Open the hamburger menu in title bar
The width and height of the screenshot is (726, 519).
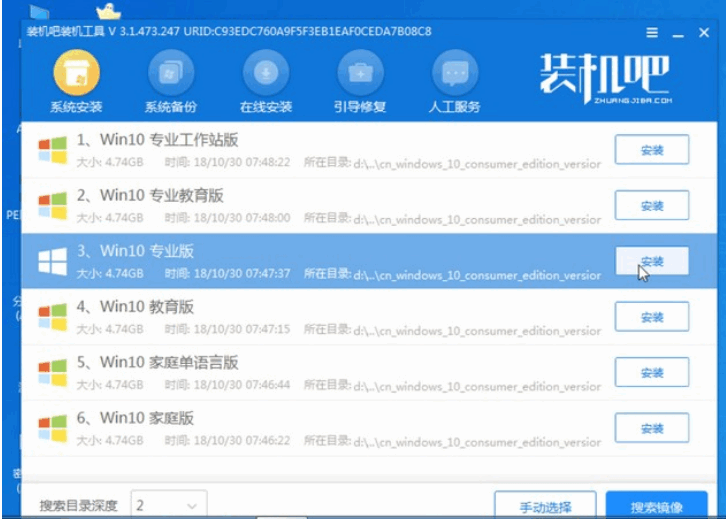click(652, 32)
